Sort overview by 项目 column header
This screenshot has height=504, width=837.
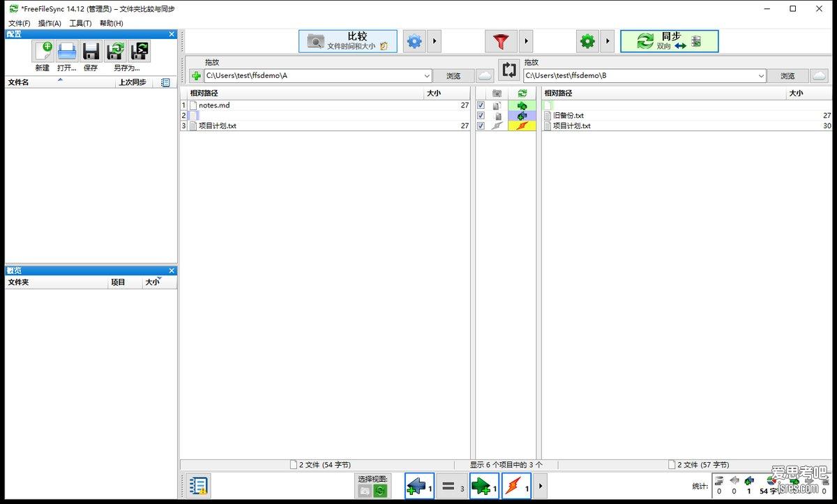(x=126, y=282)
